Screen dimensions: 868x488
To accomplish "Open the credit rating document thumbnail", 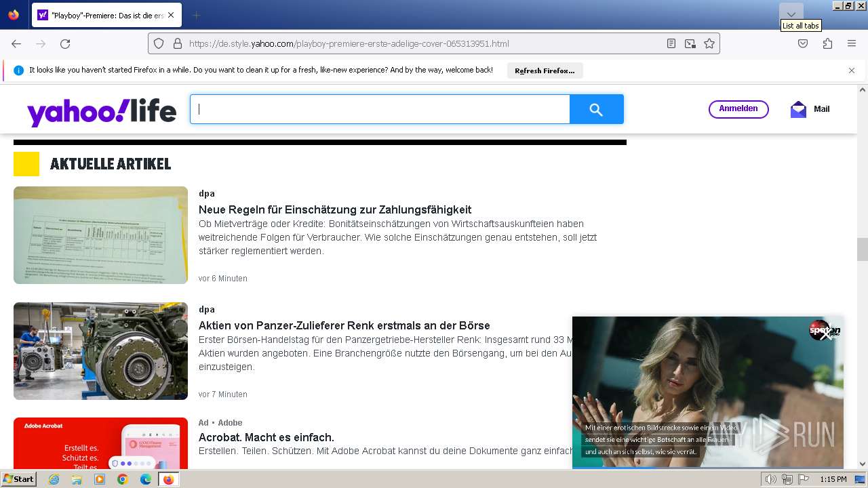I will 100,235.
